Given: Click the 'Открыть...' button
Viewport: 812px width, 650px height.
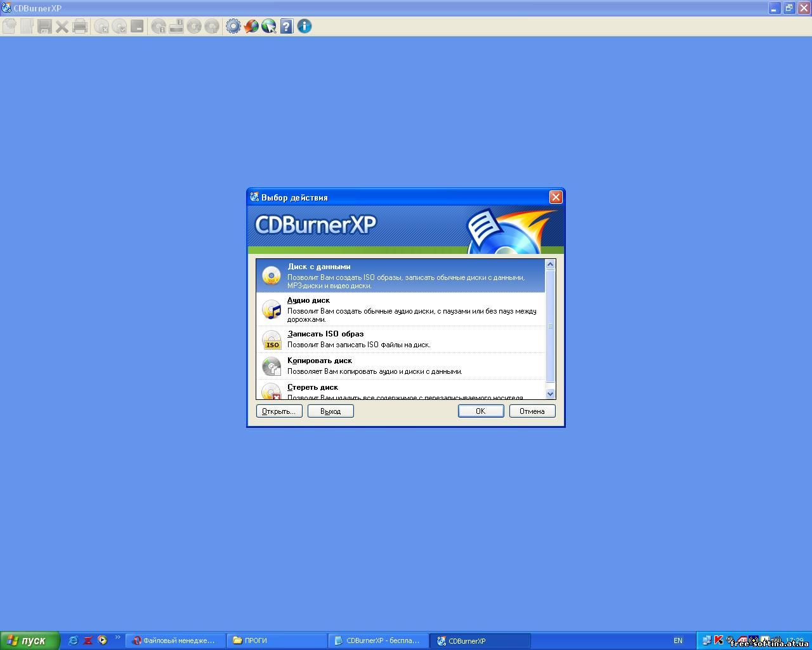Looking at the screenshot, I should (x=279, y=411).
